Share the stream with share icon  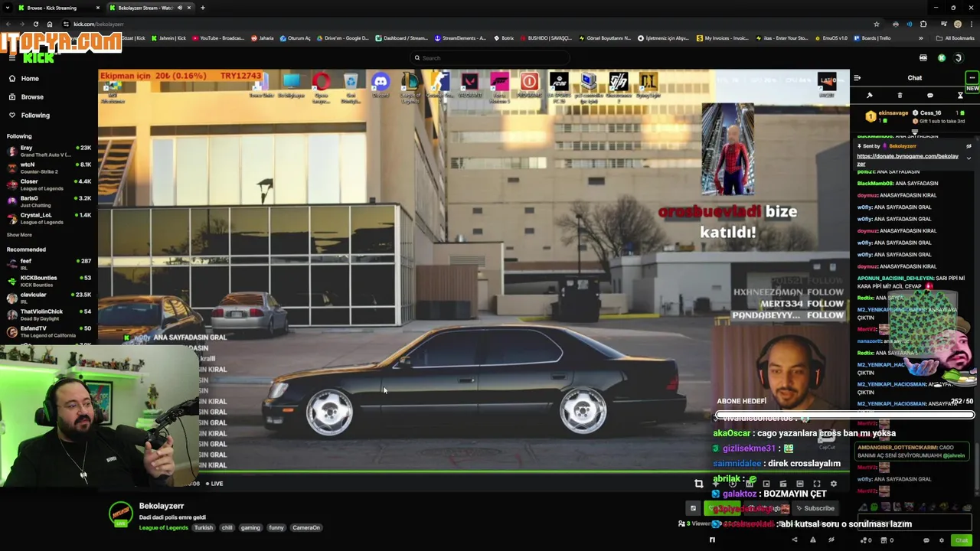[794, 540]
